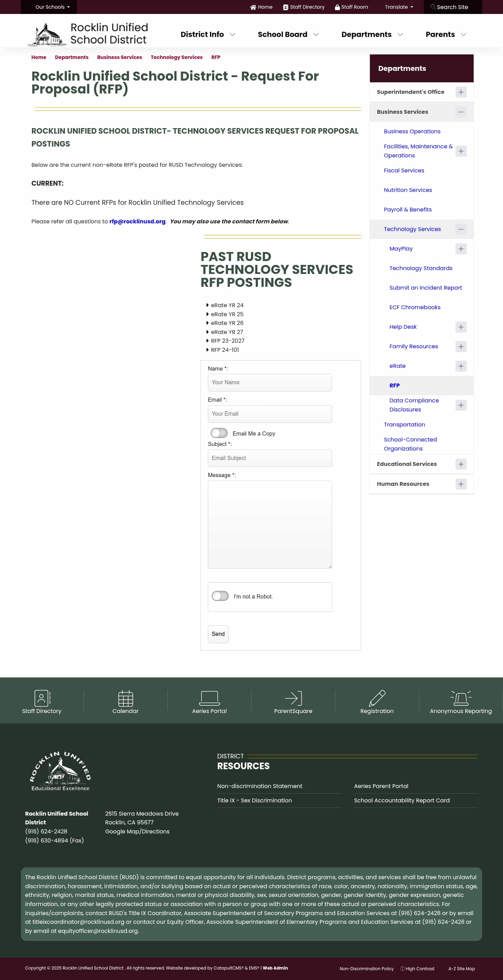Screen dimensions: 503x980
Task: Open ParentSquare login icon
Action: (293, 698)
